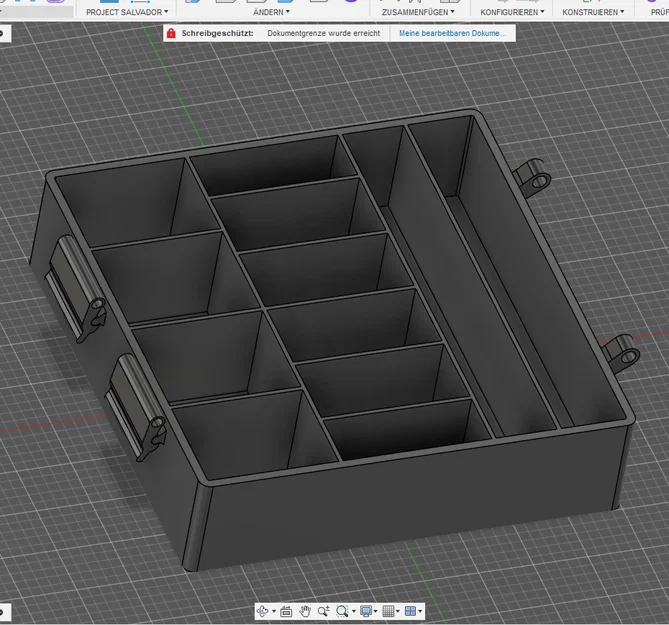The image size is (669, 625).
Task: Select the Zoom plus/minus magnifier tool
Action: pyautogui.click(x=323, y=611)
